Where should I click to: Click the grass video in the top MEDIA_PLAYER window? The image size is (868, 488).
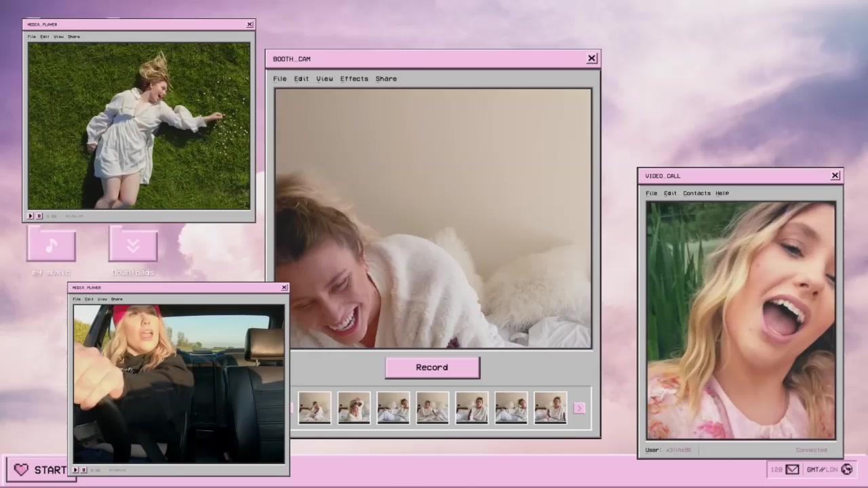[139, 126]
